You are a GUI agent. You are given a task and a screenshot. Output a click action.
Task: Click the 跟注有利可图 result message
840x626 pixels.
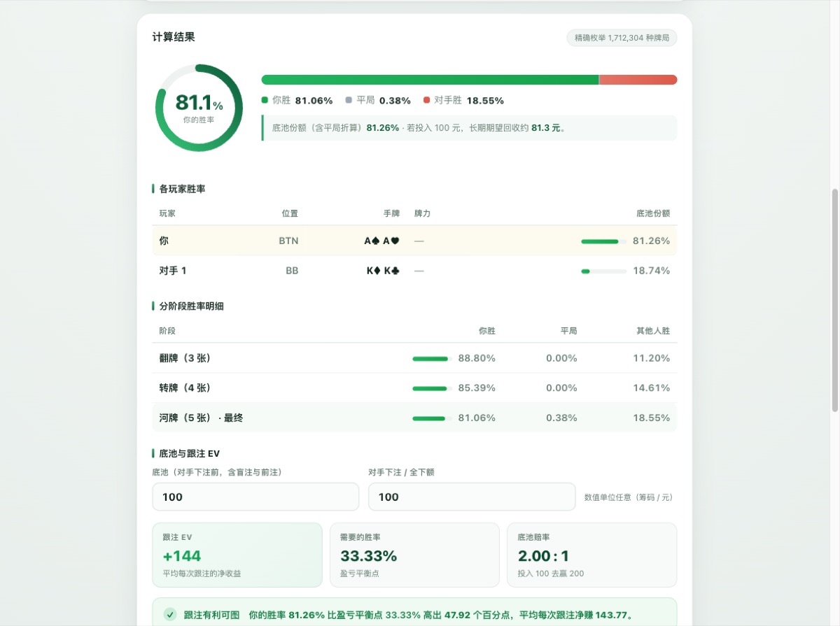(x=414, y=615)
